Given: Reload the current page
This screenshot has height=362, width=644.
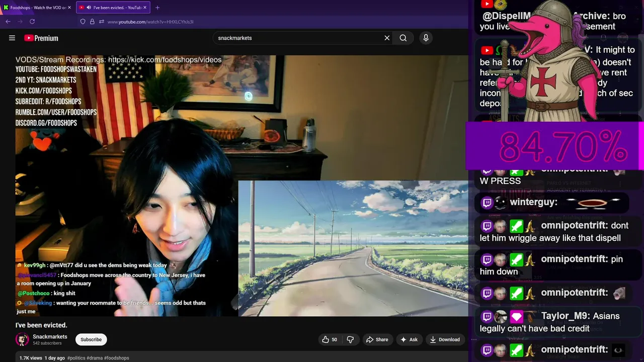Looking at the screenshot, I should [32, 22].
